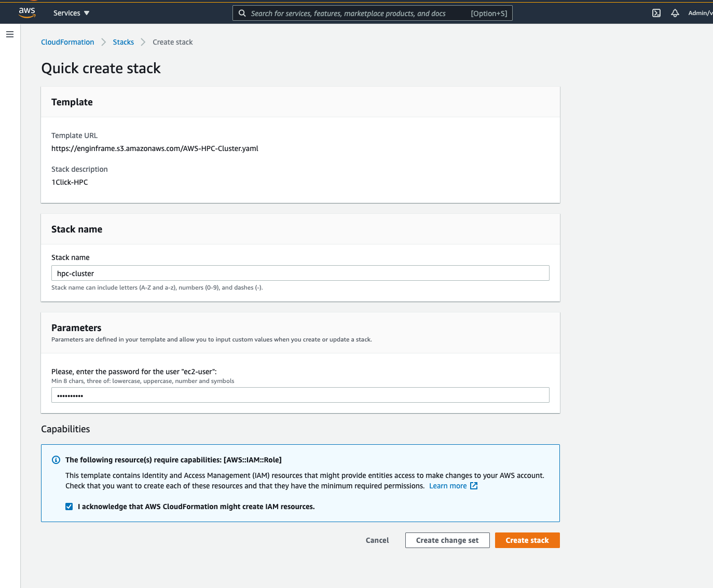Navigate to Stacks breadcrumb link
This screenshot has width=713, height=588.
(x=124, y=42)
